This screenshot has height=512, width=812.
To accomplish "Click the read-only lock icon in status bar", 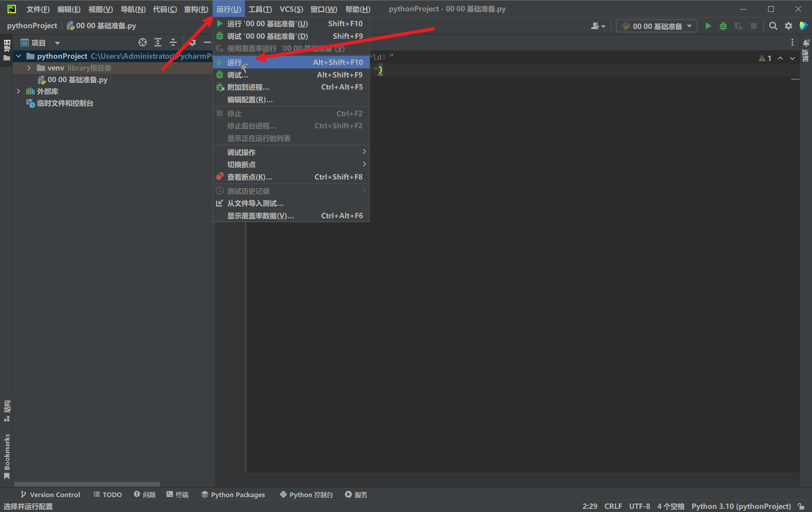I will (x=801, y=506).
